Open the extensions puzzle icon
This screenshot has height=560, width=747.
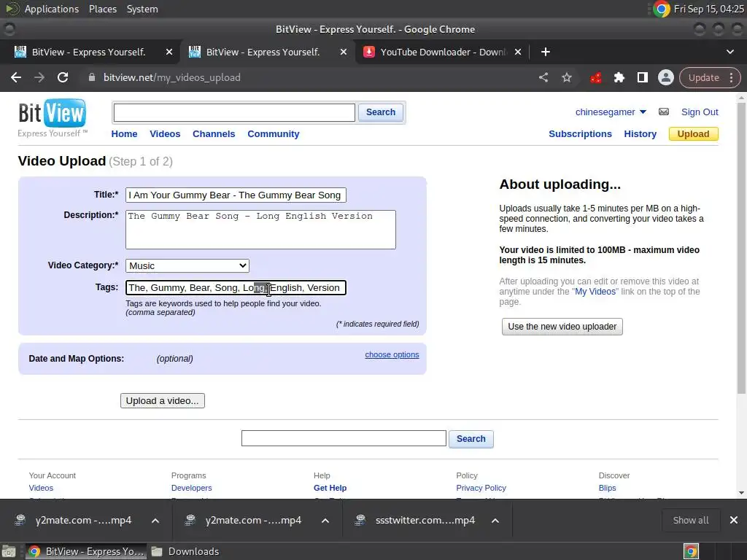[619, 77]
